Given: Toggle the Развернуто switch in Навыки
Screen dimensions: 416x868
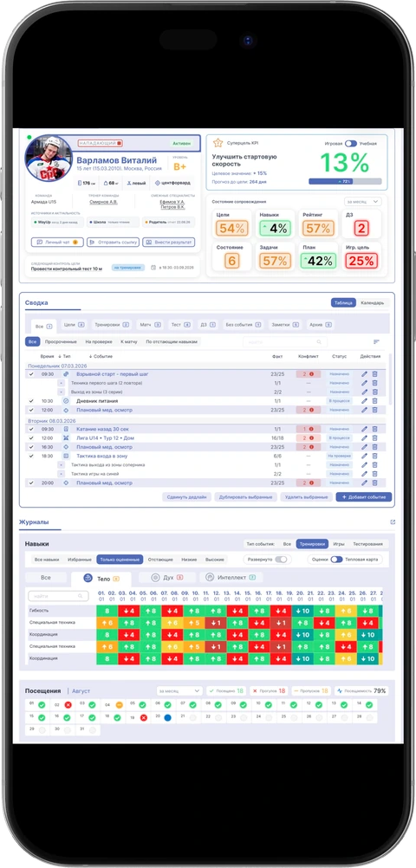Looking at the screenshot, I should 282,560.
